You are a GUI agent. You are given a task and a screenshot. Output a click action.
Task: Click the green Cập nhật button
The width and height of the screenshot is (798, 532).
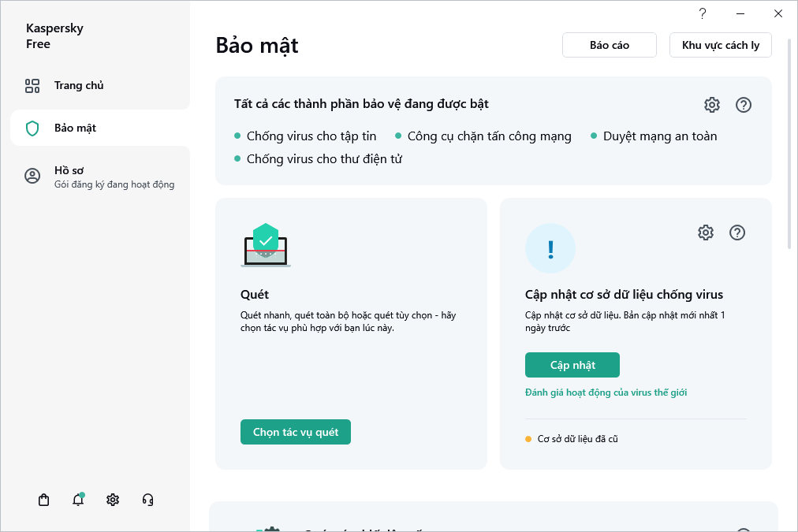(572, 365)
